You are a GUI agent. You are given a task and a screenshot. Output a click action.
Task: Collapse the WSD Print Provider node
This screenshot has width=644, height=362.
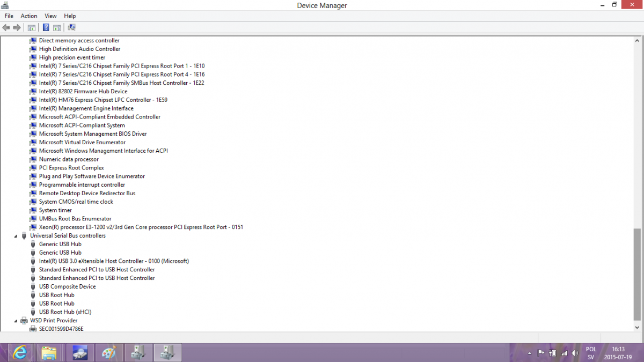tap(16, 321)
